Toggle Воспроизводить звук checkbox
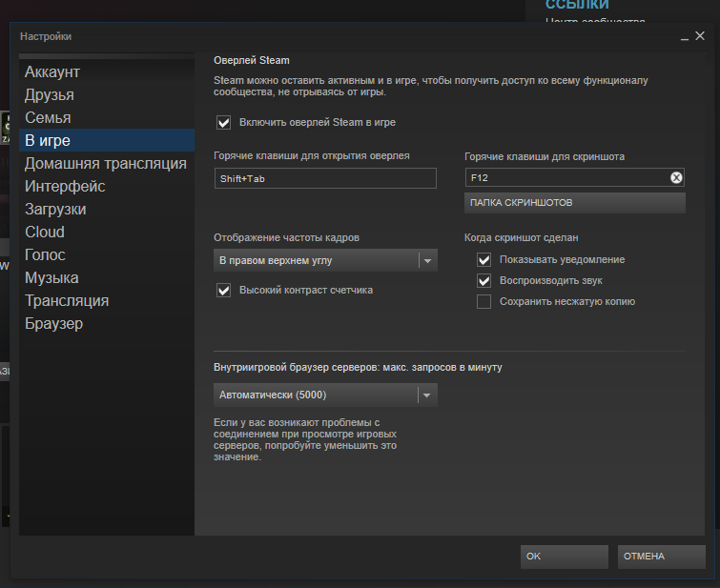This screenshot has width=720, height=588. pos(484,280)
